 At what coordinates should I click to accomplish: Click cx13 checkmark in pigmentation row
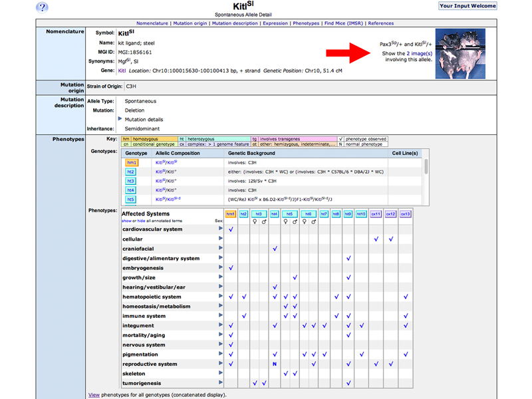pos(406,354)
